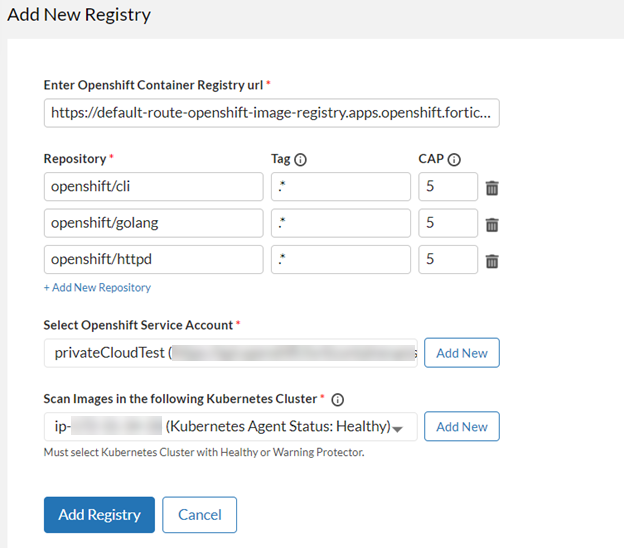Change the CAP value for openshift/golang
This screenshot has width=624, height=548.
click(x=447, y=223)
